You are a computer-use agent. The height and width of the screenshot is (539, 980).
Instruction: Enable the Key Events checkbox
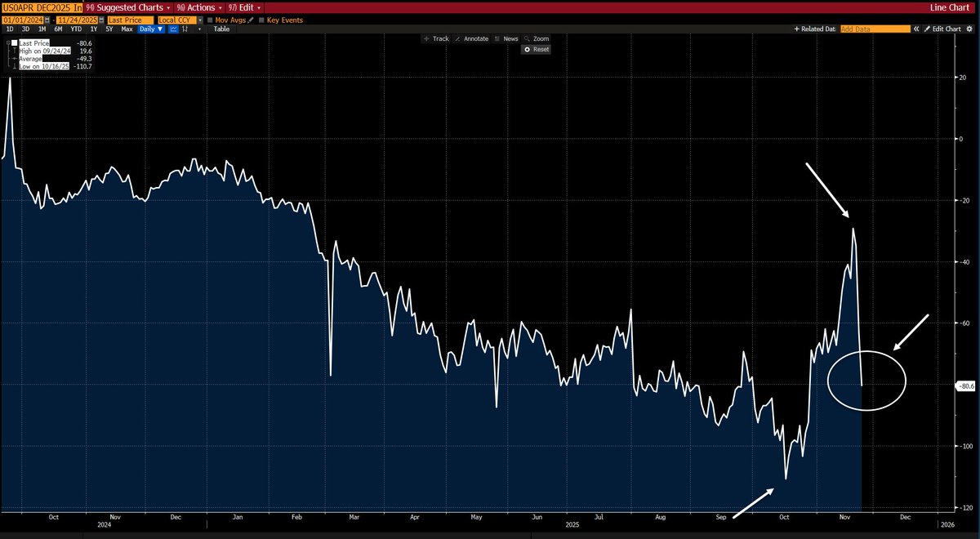(x=260, y=20)
